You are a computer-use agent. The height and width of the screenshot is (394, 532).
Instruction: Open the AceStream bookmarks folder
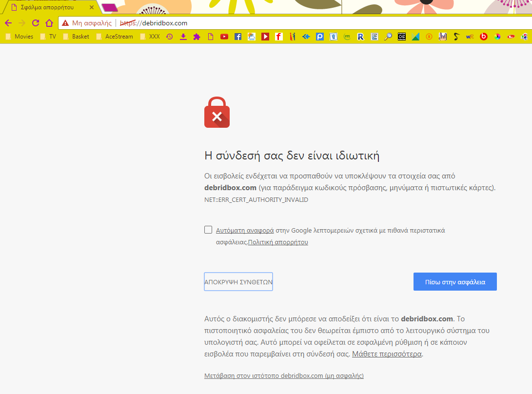tap(115, 37)
